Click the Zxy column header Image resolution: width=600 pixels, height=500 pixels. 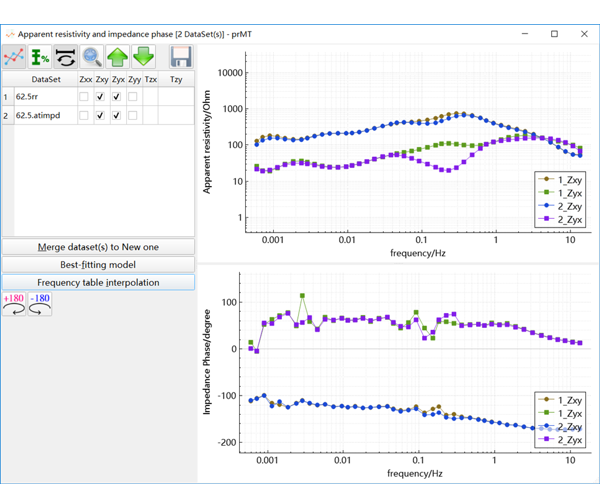point(102,80)
